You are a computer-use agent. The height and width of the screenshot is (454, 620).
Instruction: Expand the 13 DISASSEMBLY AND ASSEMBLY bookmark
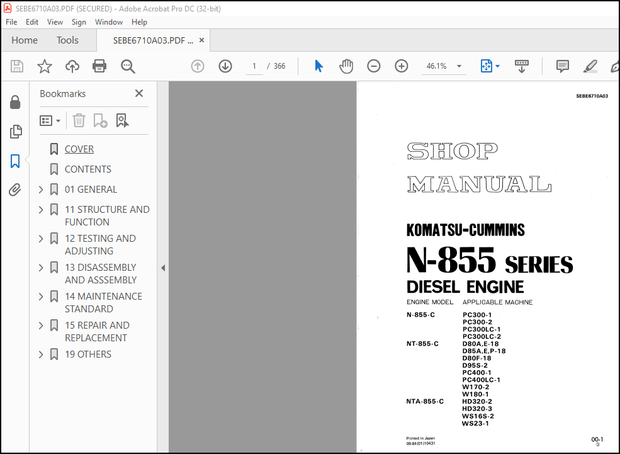(x=40, y=267)
